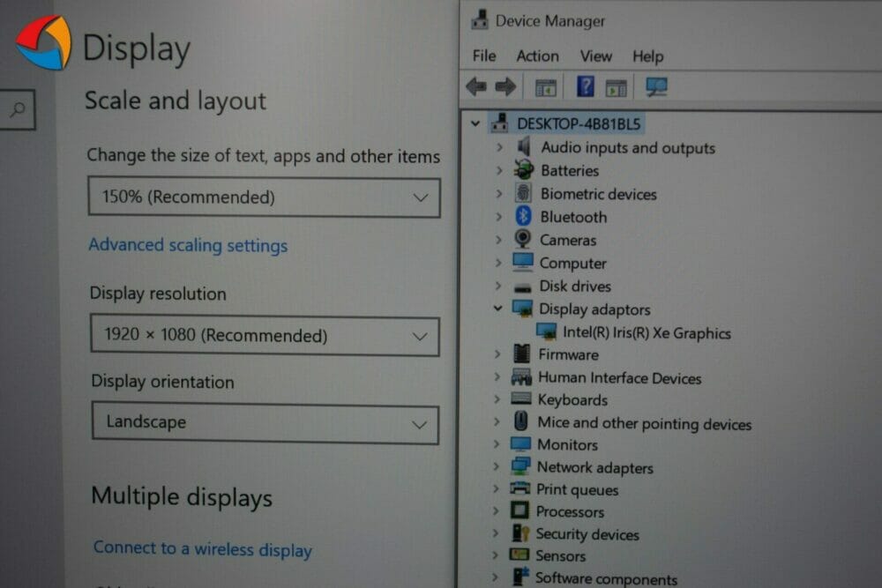Viewport: 882px width, 588px height.
Task: Open the Help menu in Device Manager
Action: (648, 56)
